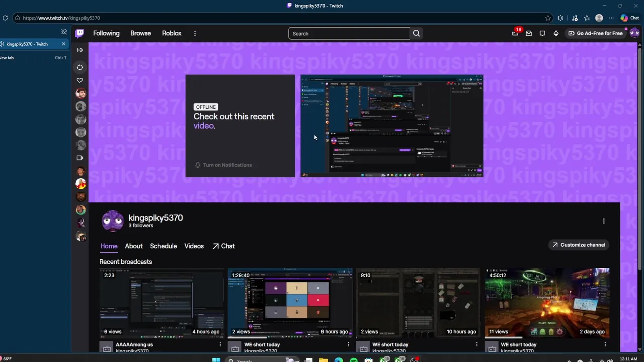The height and width of the screenshot is (362, 644).
Task: Open options menu for AAAAAmong us video
Action: point(220,345)
